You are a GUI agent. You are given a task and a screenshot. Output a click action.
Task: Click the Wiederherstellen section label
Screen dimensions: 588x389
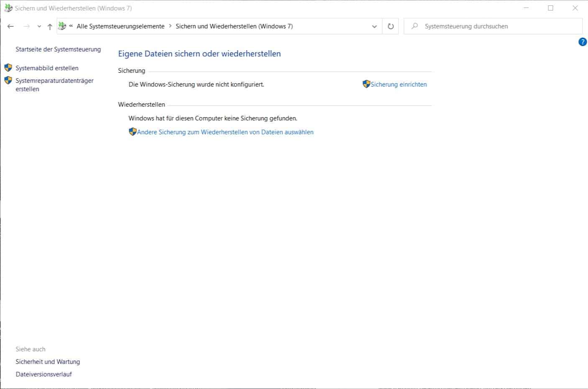(141, 105)
